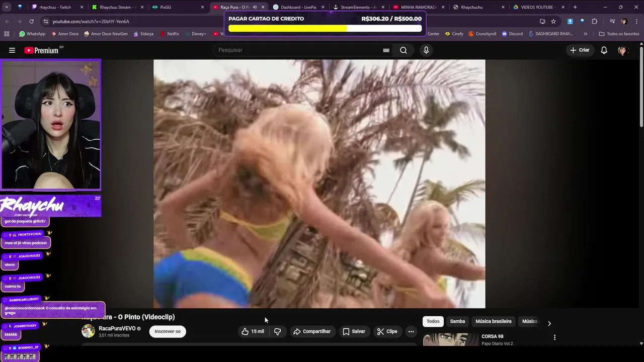Reload the current page
Image resolution: width=644 pixels, height=362 pixels.
point(31,21)
